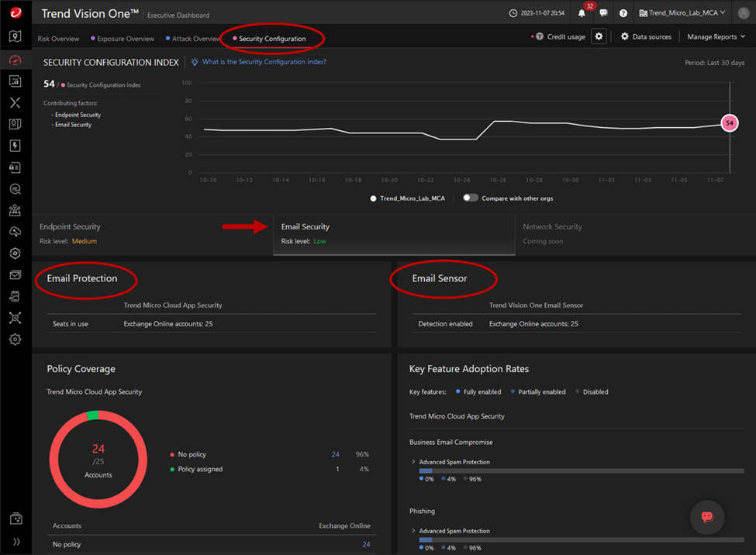Open the mobile device sidebar icon
Viewport: 756px width, 555px height.
click(x=16, y=296)
